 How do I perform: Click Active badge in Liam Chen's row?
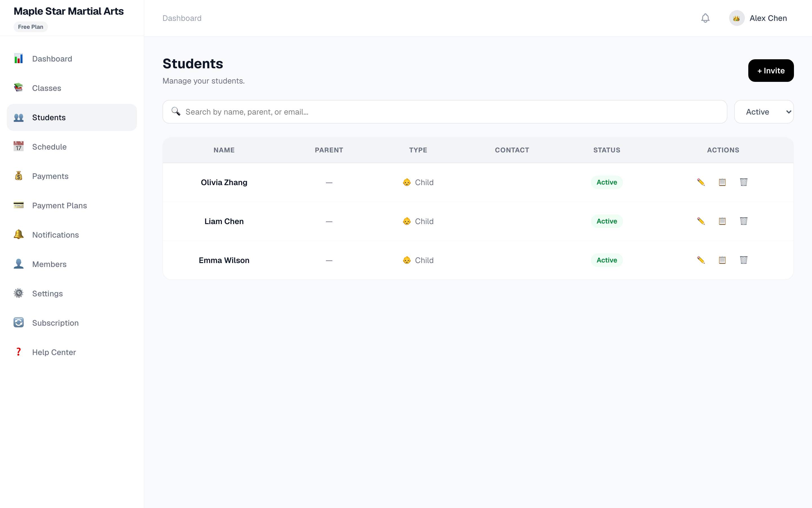click(607, 222)
